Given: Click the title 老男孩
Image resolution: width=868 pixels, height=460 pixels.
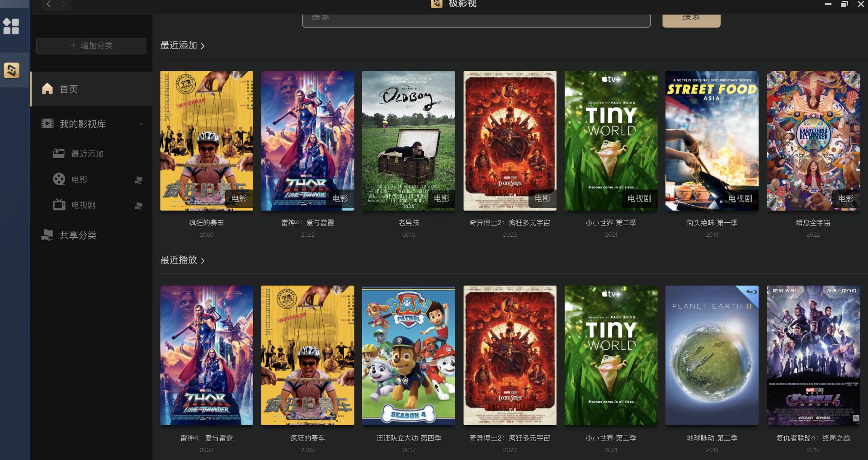Looking at the screenshot, I should pos(409,223).
